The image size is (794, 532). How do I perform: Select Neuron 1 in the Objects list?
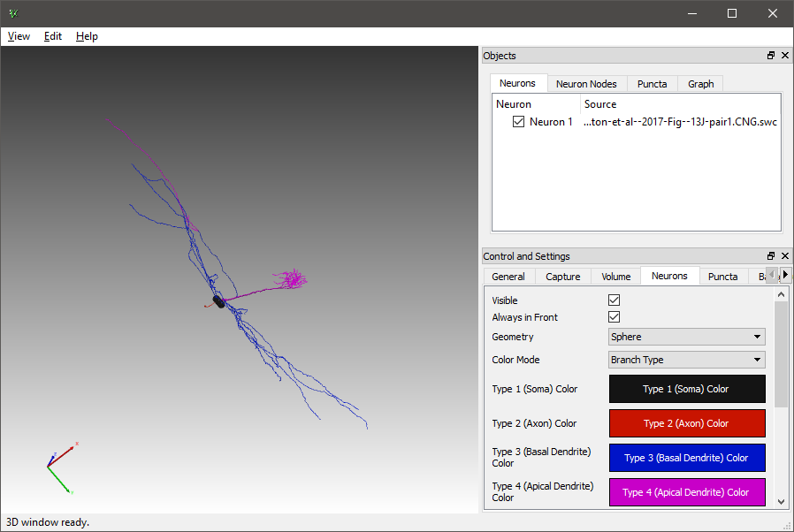click(550, 122)
